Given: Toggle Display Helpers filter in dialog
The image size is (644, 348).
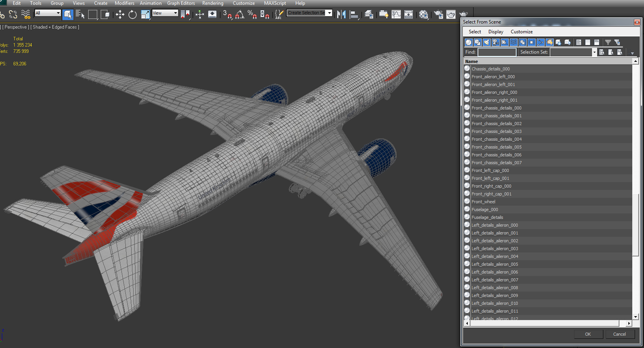Looking at the screenshot, I should coord(505,42).
